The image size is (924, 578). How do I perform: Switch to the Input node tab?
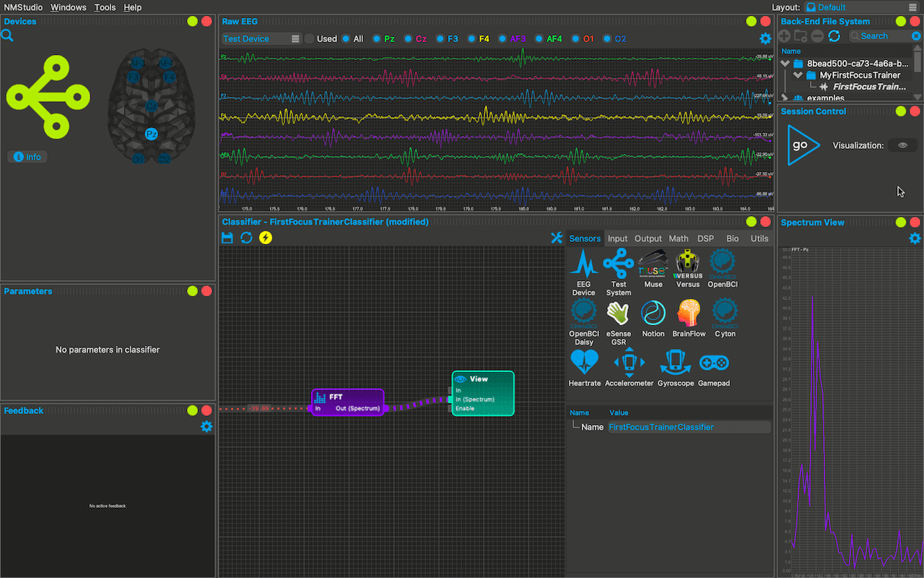(617, 238)
